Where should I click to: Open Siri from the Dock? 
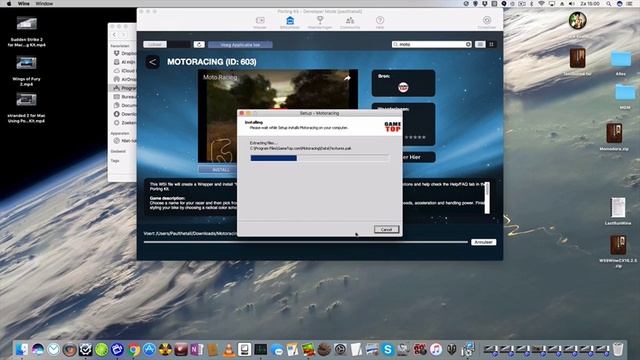tap(38, 349)
